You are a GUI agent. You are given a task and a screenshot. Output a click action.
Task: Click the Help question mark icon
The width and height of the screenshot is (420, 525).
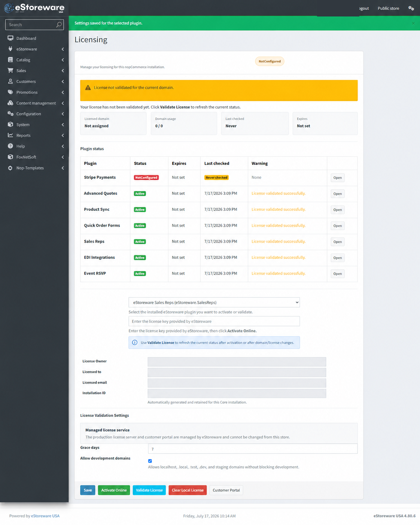(10, 146)
